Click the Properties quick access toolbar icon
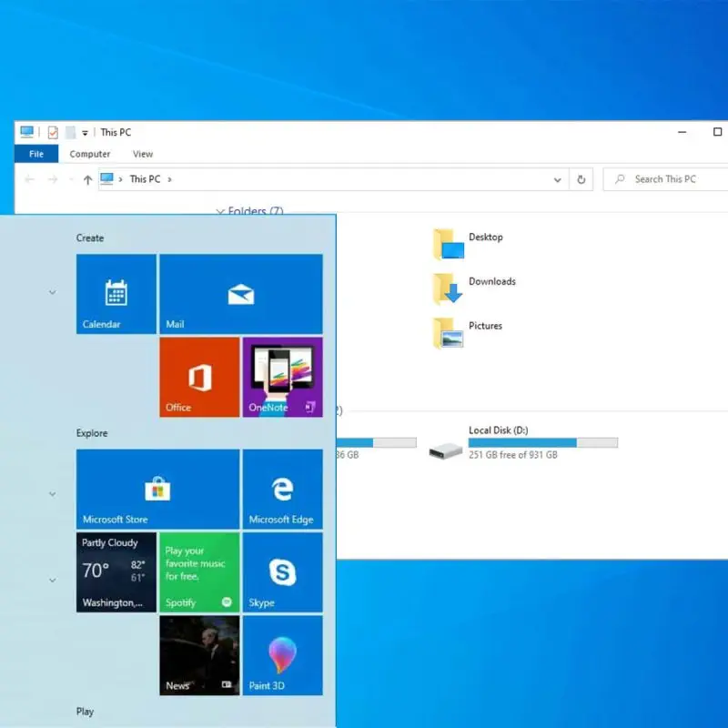Screen dimensions: 728x728 (x=53, y=132)
